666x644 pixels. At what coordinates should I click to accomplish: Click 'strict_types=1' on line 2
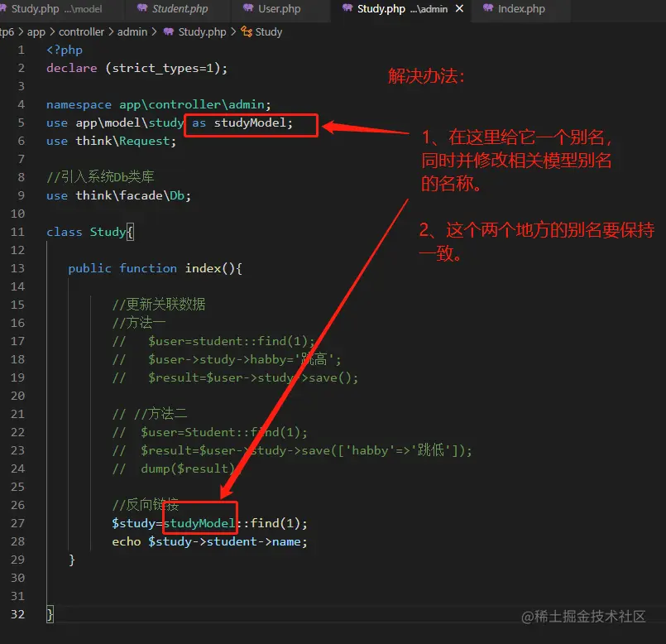[x=162, y=69]
